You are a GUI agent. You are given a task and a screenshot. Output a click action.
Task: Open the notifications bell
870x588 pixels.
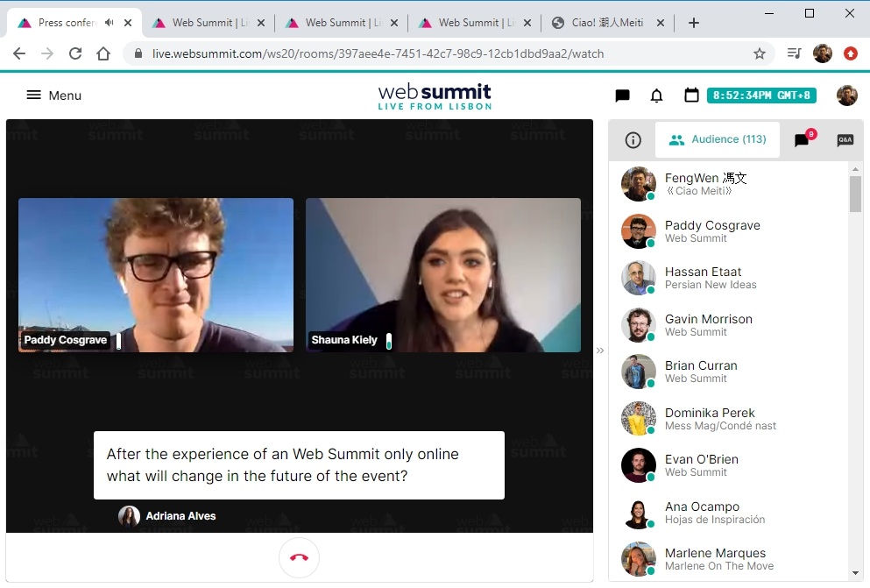(x=656, y=96)
